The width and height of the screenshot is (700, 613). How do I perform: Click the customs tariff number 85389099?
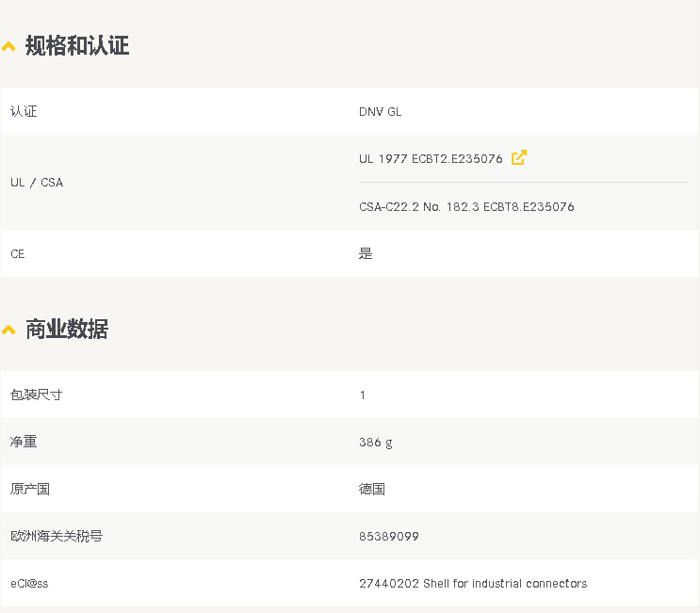(x=388, y=536)
